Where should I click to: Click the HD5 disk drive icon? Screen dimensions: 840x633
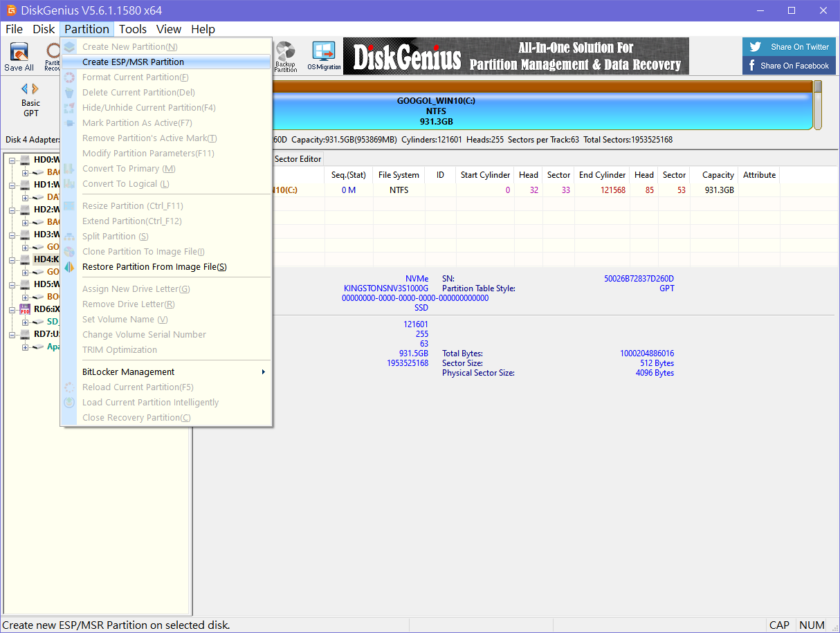25,284
